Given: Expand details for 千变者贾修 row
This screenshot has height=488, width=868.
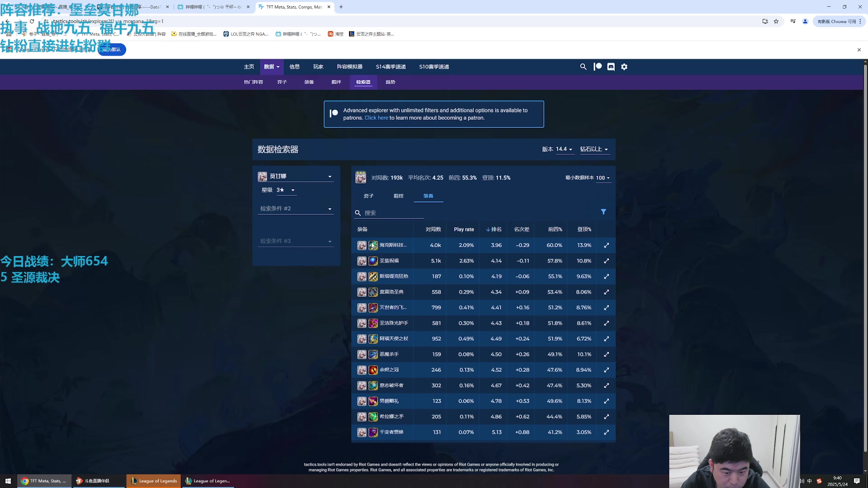Looking at the screenshot, I should (x=607, y=432).
